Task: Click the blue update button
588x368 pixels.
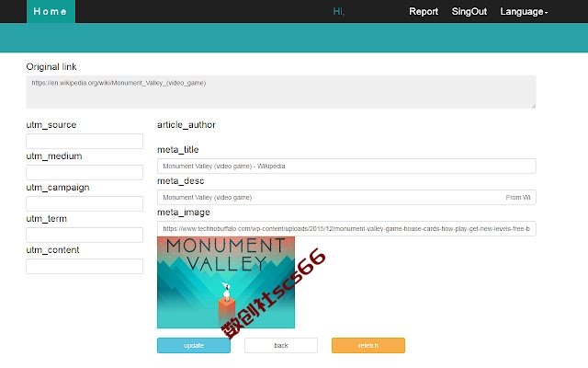Action: pos(194,346)
